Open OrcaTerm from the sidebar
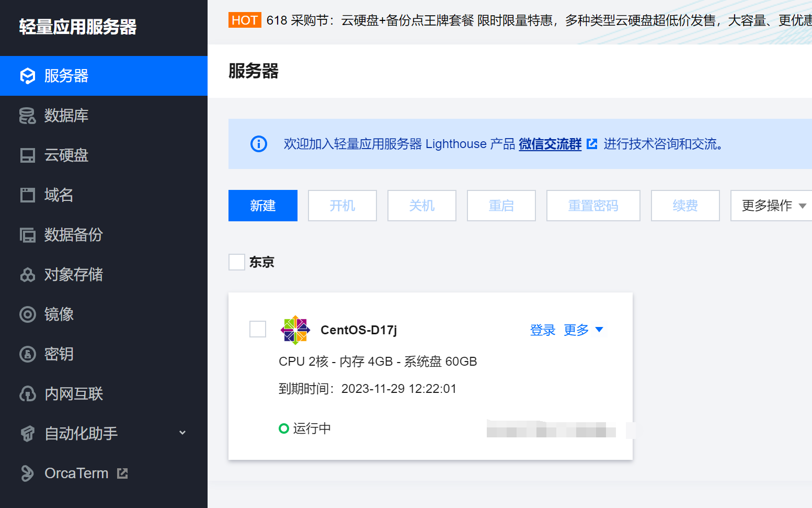Viewport: 812px width, 508px height. pos(104,473)
